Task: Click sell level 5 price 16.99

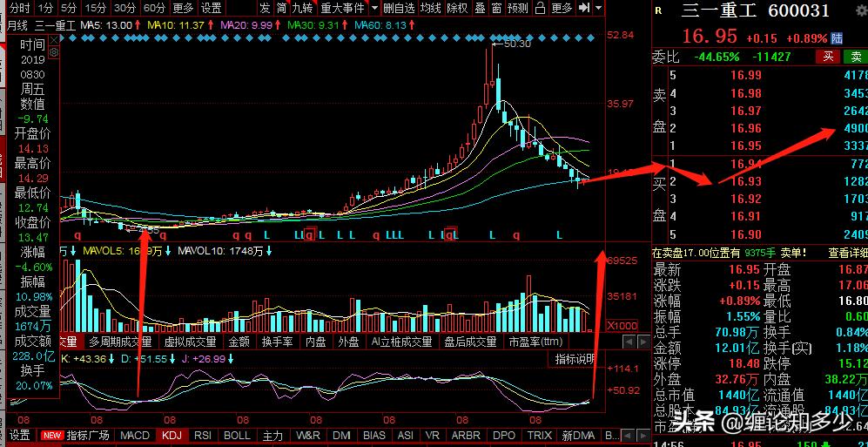Action: pyautogui.click(x=745, y=75)
